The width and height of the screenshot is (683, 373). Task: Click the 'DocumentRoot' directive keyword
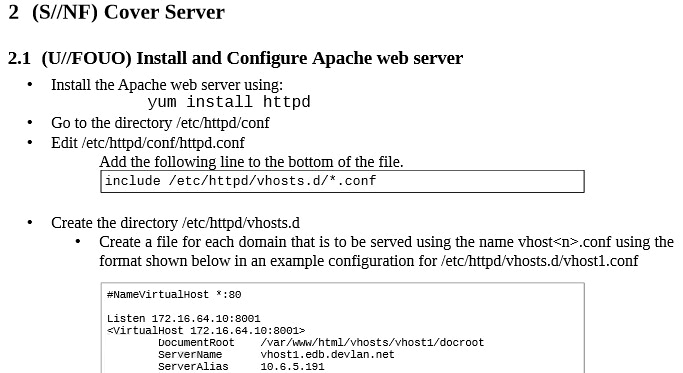point(196,342)
